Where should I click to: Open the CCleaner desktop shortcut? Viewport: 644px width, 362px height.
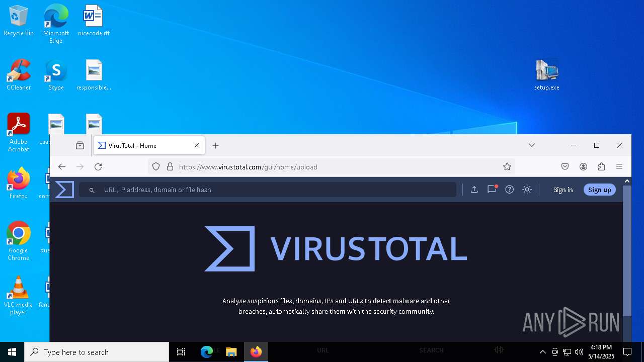(x=19, y=75)
